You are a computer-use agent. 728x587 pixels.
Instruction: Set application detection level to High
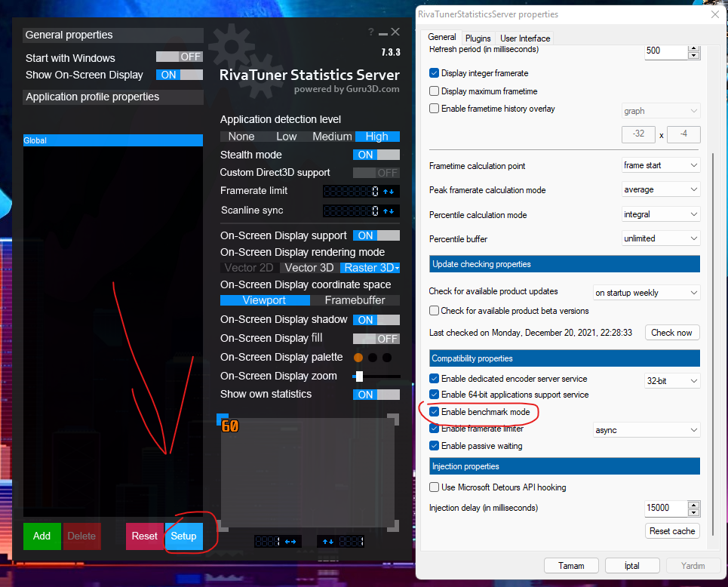[377, 137]
